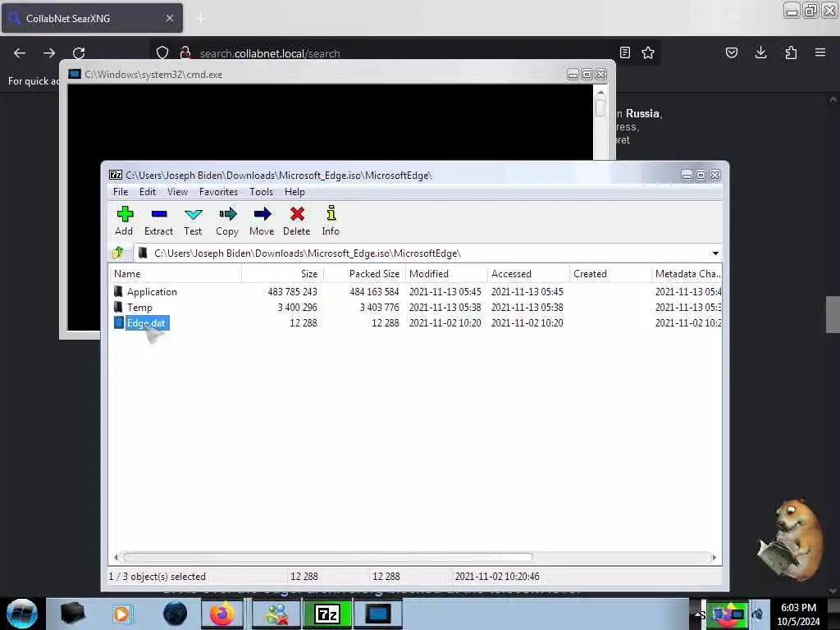Open the File menu in 7-Zip
840x630 pixels.
pyautogui.click(x=121, y=192)
